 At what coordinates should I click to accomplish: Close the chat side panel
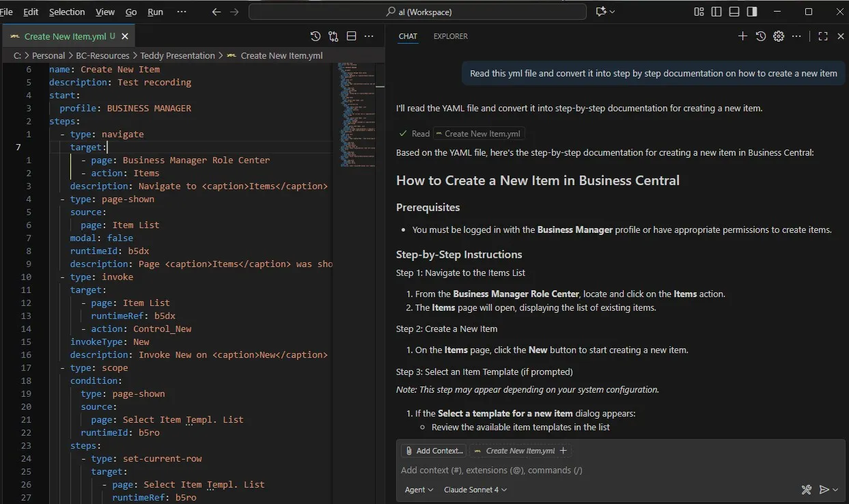[841, 36]
